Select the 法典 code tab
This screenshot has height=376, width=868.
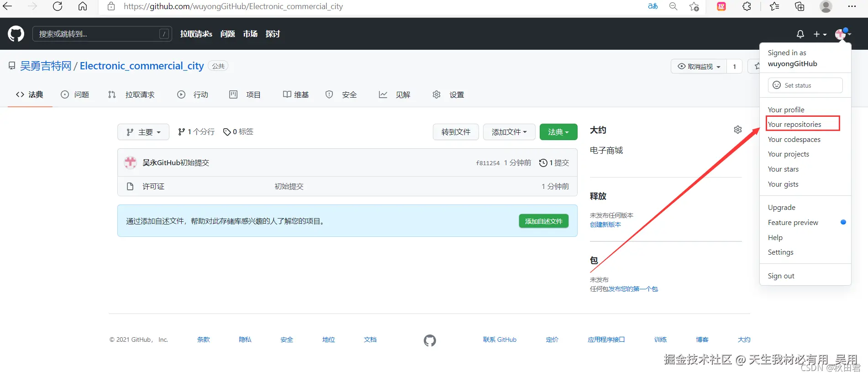30,94
